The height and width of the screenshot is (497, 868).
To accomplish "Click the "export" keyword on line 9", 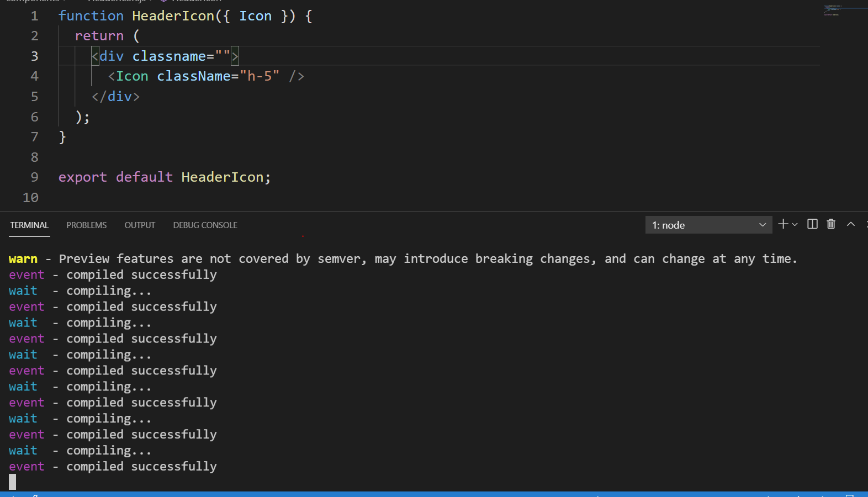I will [x=83, y=177].
